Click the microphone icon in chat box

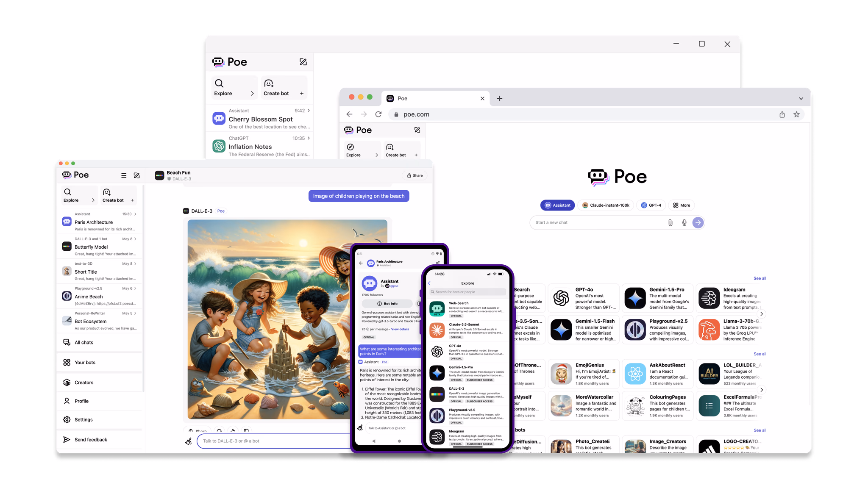coord(684,222)
